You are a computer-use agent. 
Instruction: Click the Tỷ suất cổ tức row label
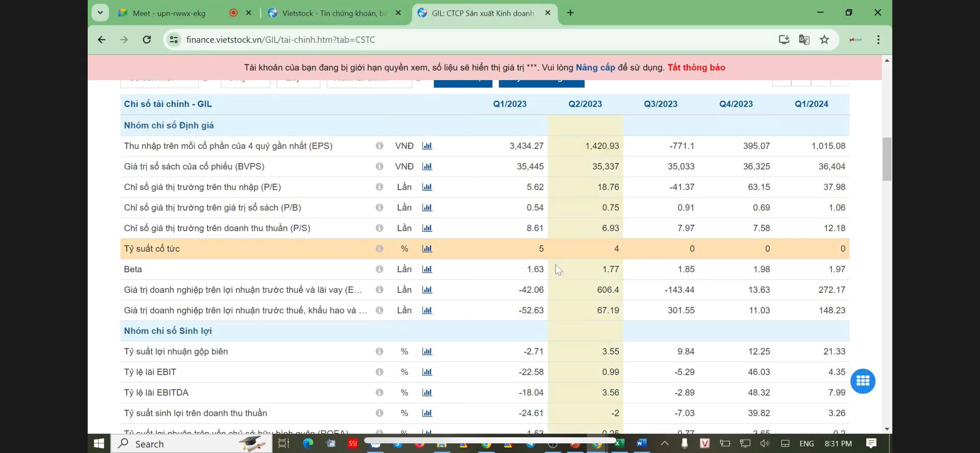coord(152,248)
